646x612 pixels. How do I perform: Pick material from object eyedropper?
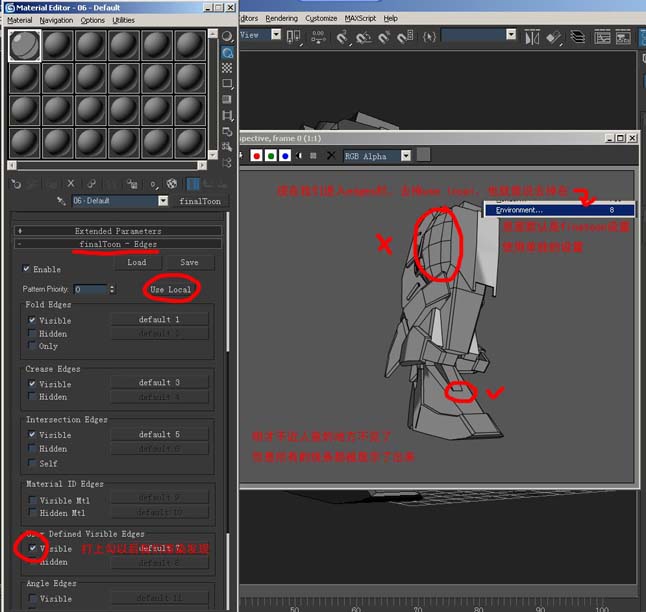point(61,201)
